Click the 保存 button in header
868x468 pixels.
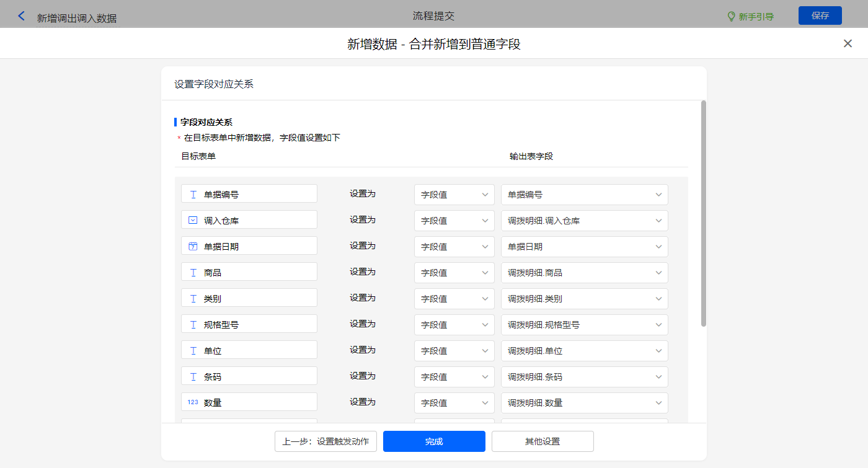point(820,16)
